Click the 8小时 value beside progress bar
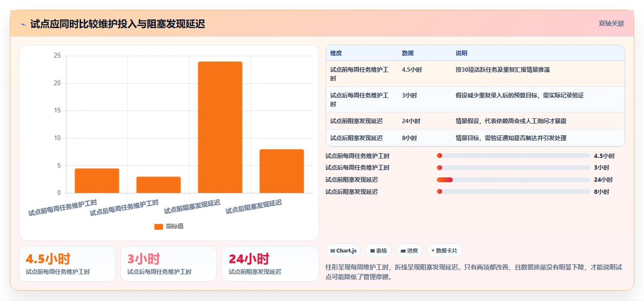 [602, 191]
